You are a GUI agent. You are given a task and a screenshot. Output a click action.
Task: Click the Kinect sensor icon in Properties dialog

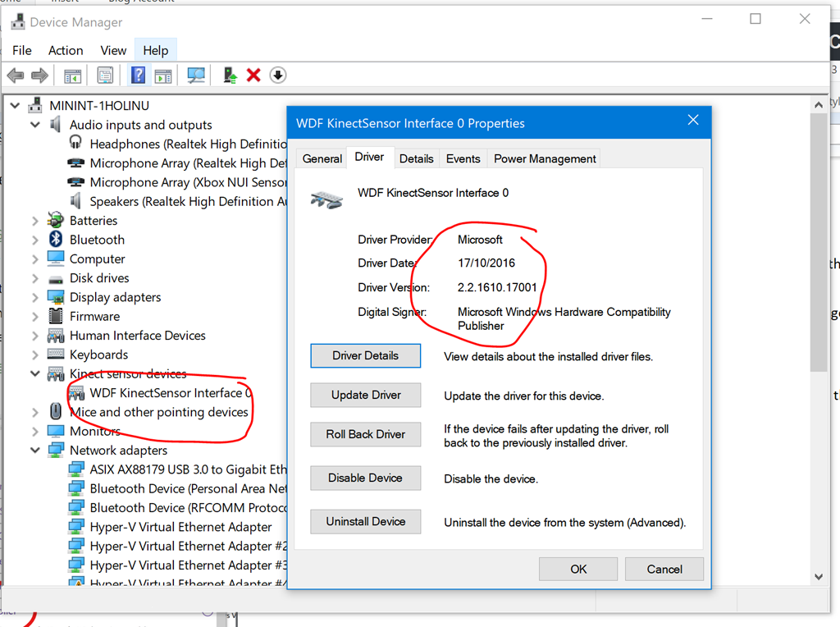[x=326, y=200]
